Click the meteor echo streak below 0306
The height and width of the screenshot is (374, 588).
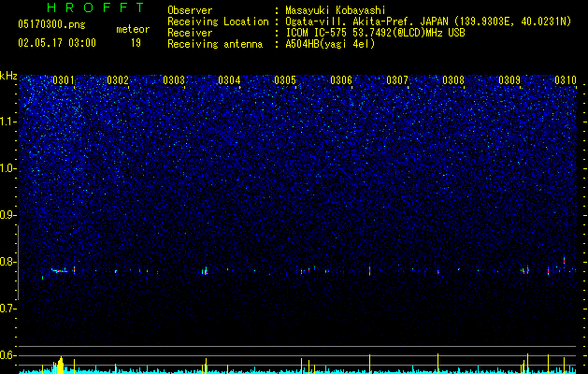(x=369, y=269)
